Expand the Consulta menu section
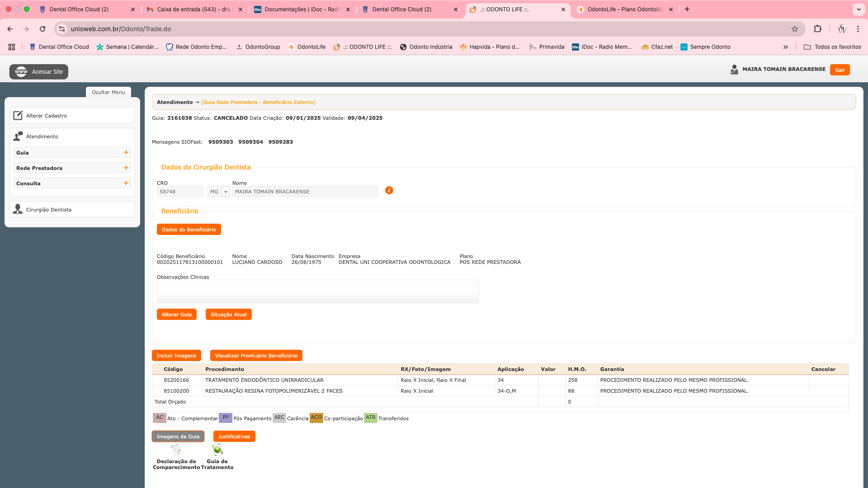Image resolution: width=868 pixels, height=488 pixels. pyautogui.click(x=126, y=183)
